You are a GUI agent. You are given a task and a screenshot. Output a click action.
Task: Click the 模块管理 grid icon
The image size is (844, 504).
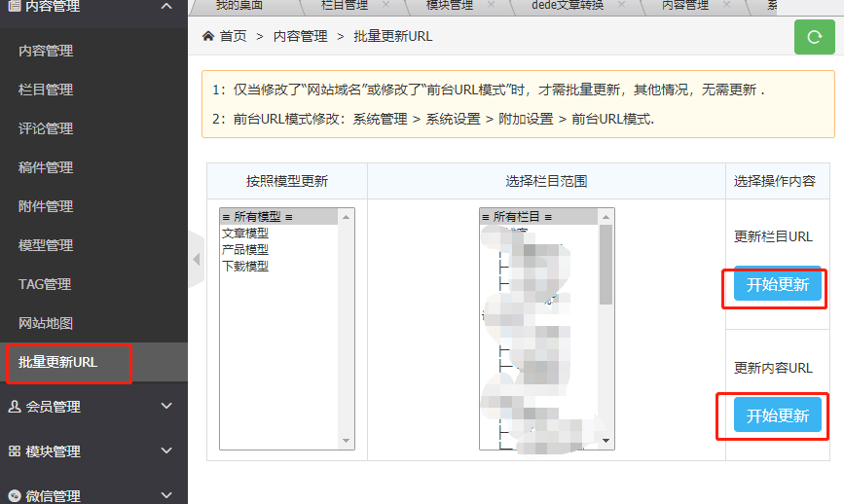[x=15, y=450]
